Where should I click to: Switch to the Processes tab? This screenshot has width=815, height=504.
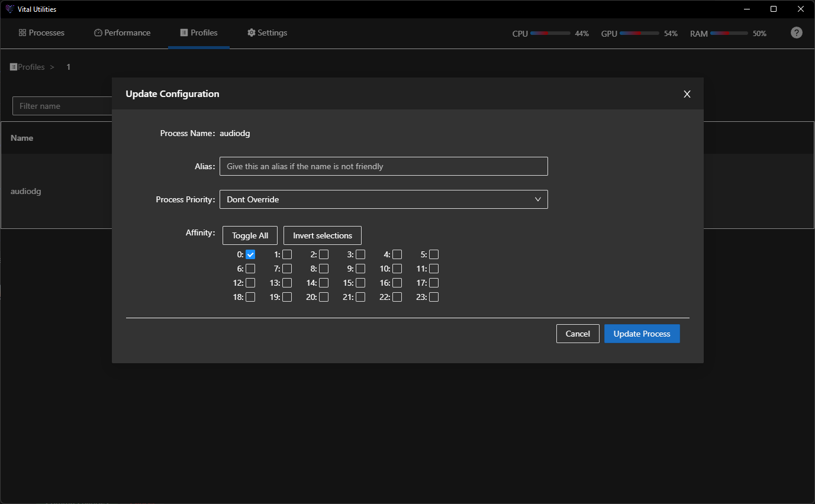point(41,33)
